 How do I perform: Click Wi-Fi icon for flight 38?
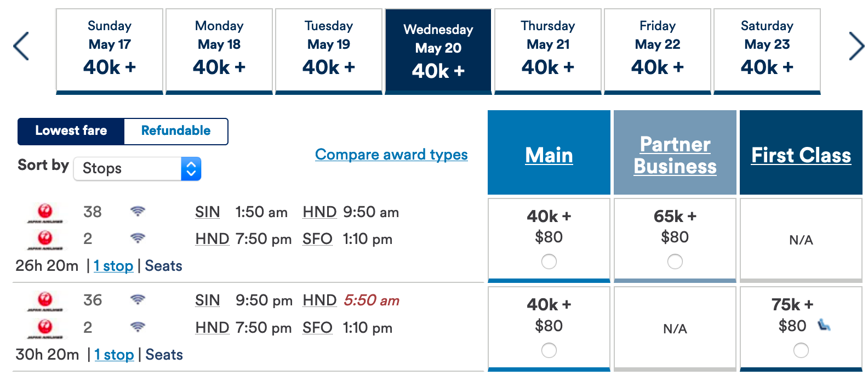(x=138, y=211)
